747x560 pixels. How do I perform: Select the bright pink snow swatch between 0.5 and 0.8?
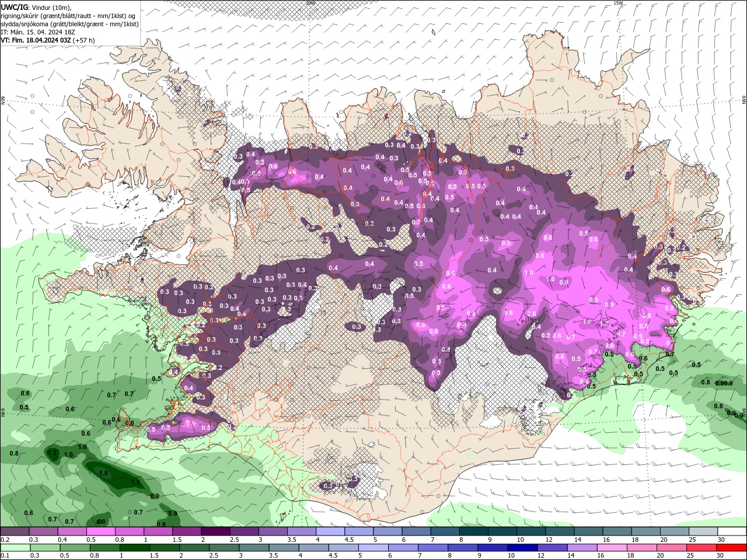(x=100, y=531)
